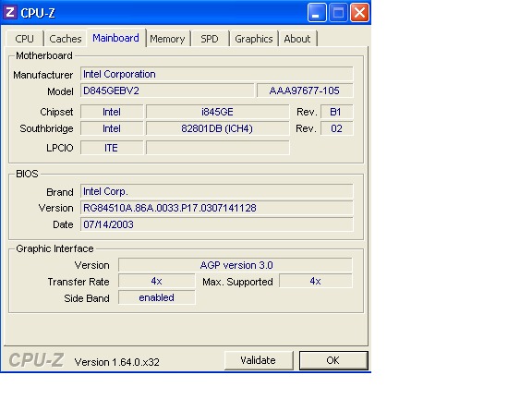Click the Max. Supported 4x value
The width and height of the screenshot is (532, 399).
[x=316, y=281]
